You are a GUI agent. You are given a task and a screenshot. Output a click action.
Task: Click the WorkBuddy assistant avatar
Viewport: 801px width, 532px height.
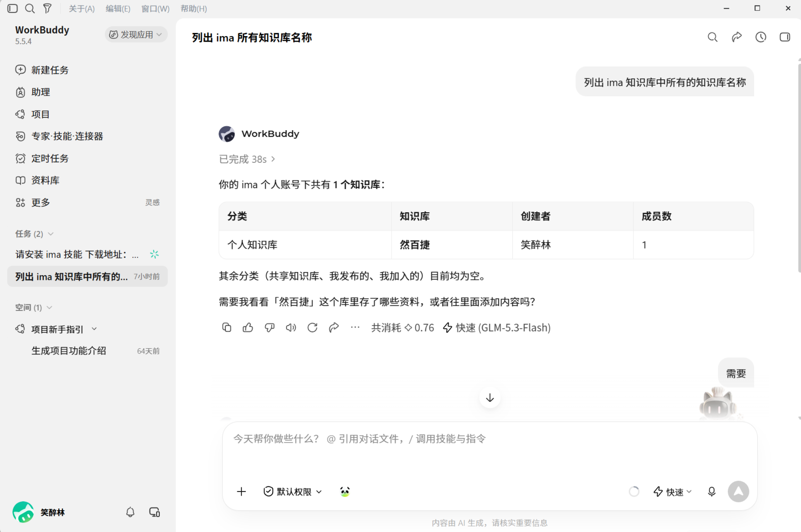[227, 134]
